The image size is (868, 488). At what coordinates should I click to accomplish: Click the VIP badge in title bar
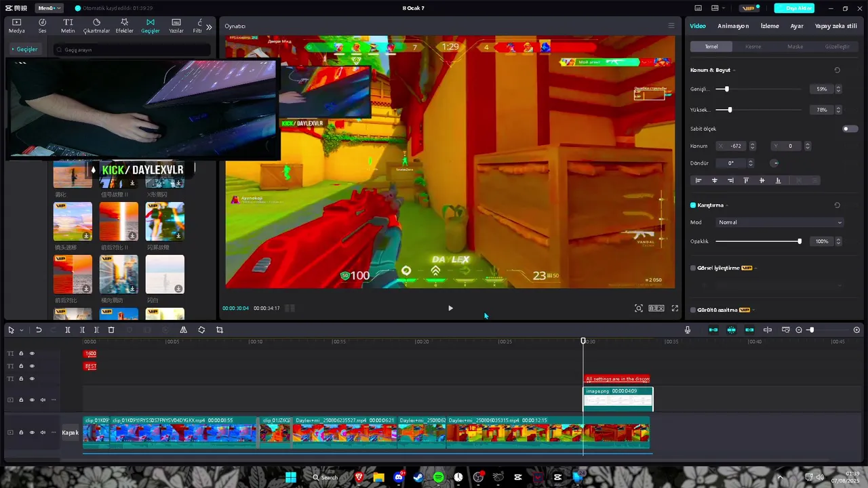(x=749, y=8)
